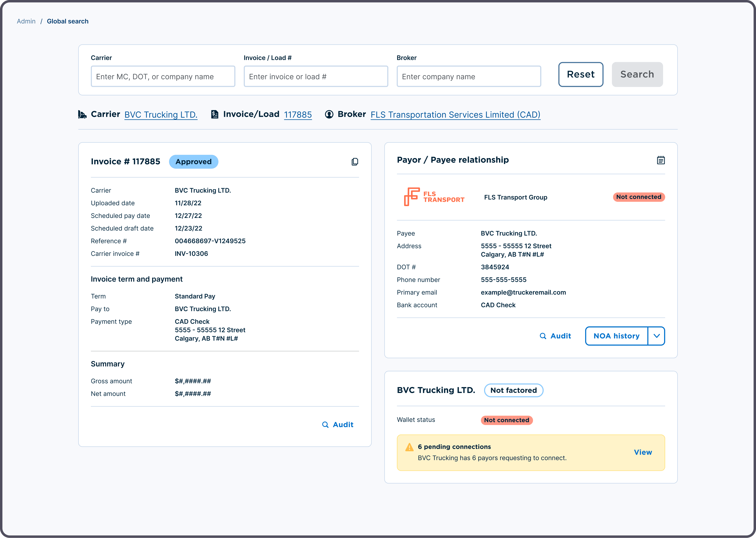756x538 pixels.
Task: Expand the NOA history dropdown arrow
Action: point(656,336)
